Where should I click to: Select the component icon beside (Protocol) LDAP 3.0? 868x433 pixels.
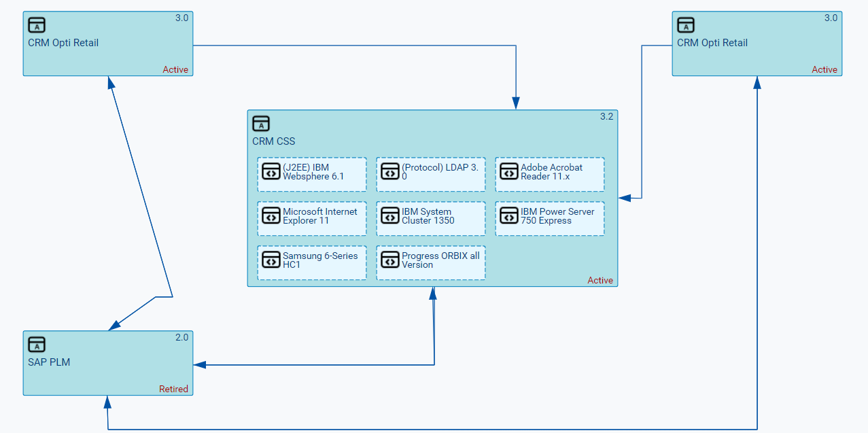pos(390,172)
